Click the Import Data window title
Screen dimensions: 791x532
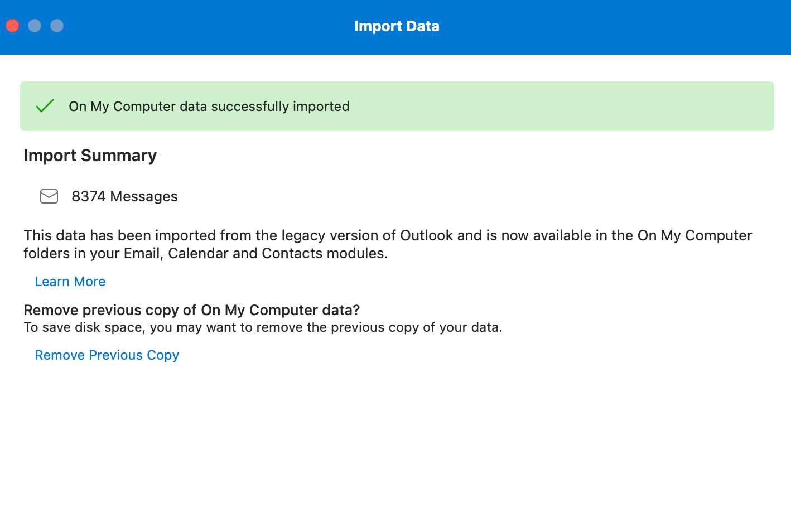[x=397, y=26]
